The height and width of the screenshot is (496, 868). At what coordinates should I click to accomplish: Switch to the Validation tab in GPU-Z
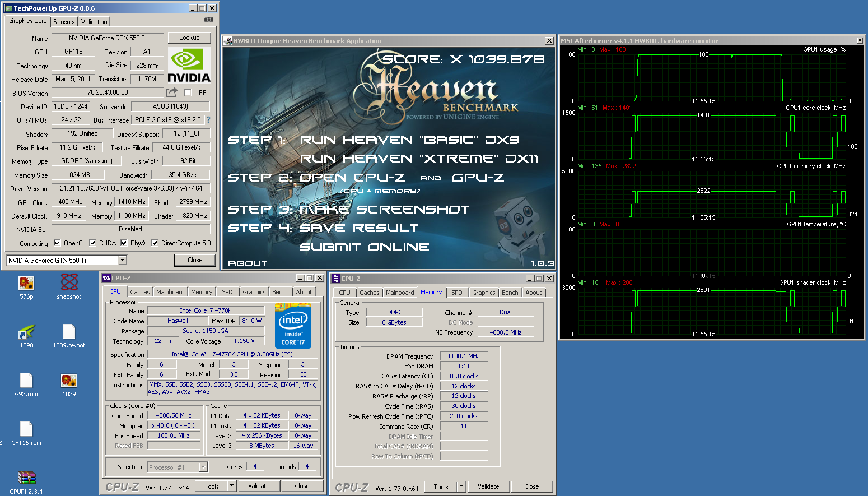pos(94,22)
